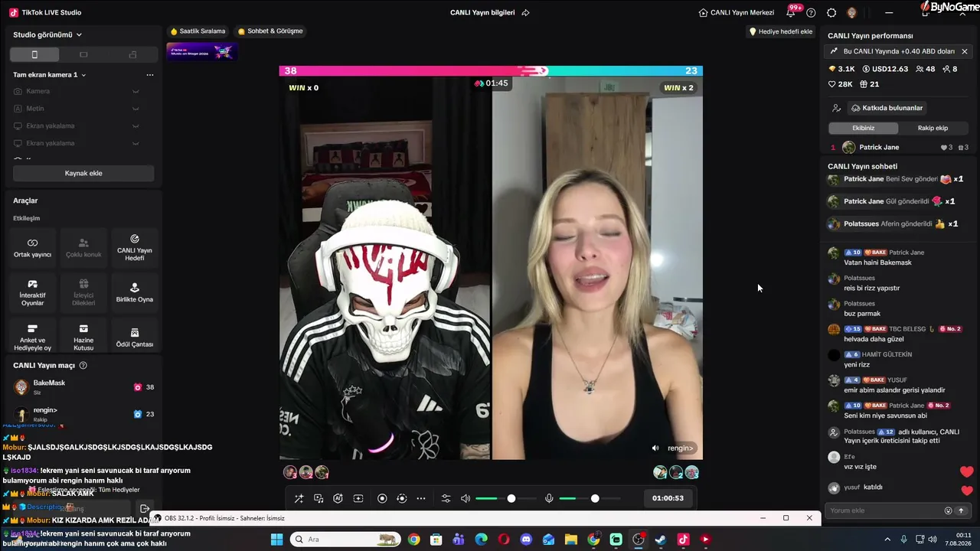Open the profile avatar menu

pyautogui.click(x=852, y=12)
